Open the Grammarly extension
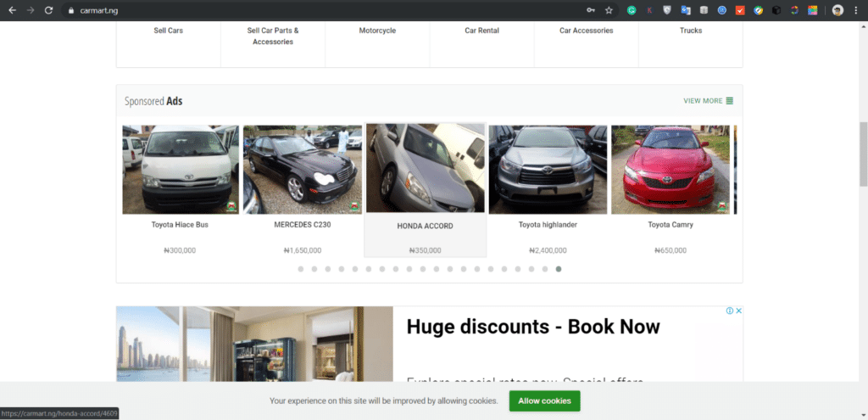The height and width of the screenshot is (420, 868). [x=632, y=10]
